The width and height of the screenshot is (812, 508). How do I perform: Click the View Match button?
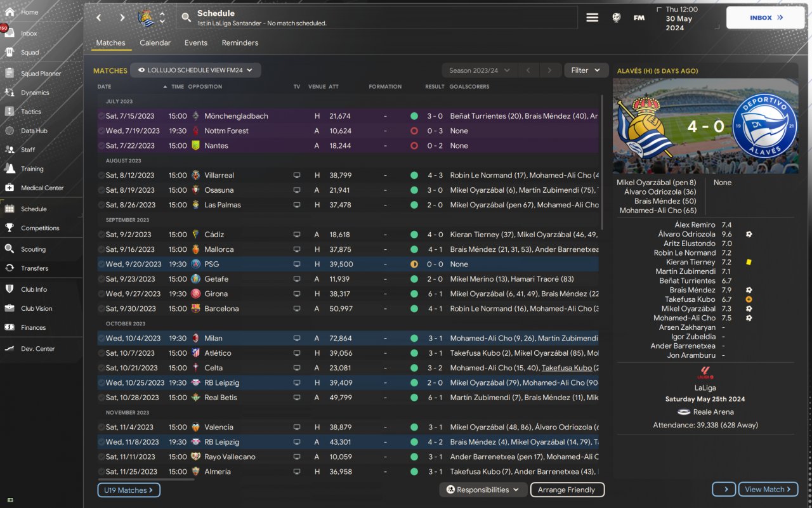[x=769, y=489]
